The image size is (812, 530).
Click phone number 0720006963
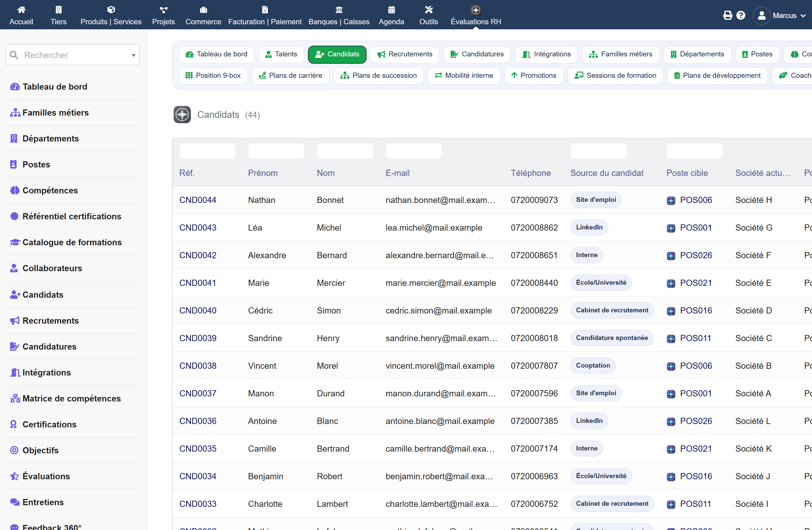click(x=534, y=476)
